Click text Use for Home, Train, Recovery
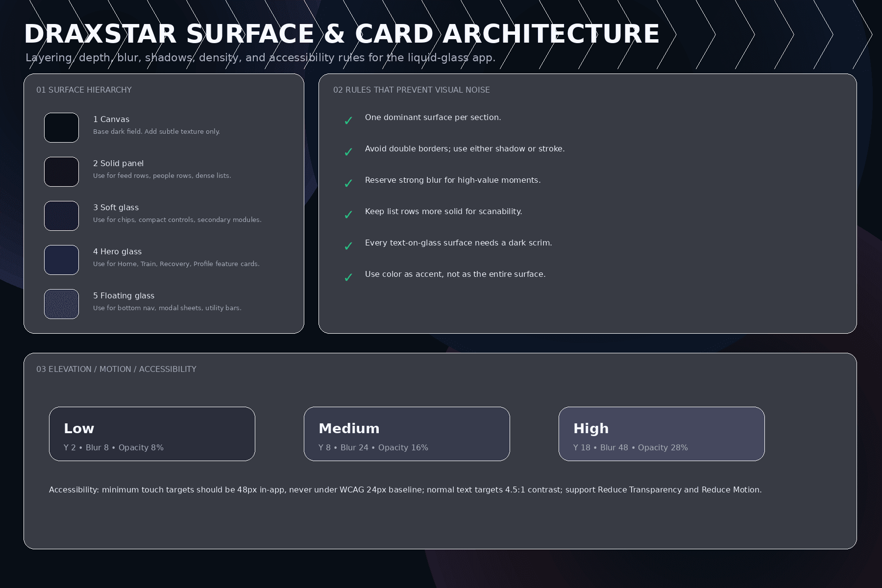Image resolution: width=882 pixels, height=588 pixels. tap(176, 264)
